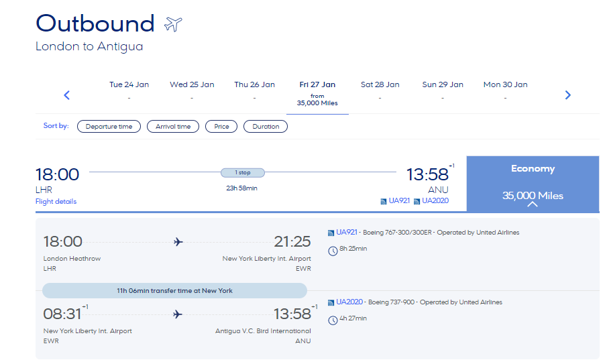Click plane icon between 18:00 and 21:25
Image resolution: width=609 pixels, height=364 pixels.
[x=178, y=242]
